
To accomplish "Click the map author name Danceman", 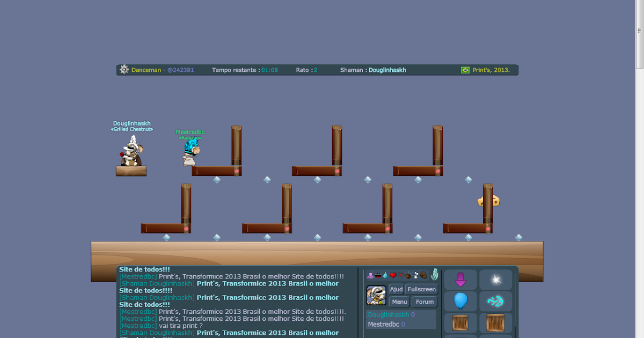I will tap(146, 70).
